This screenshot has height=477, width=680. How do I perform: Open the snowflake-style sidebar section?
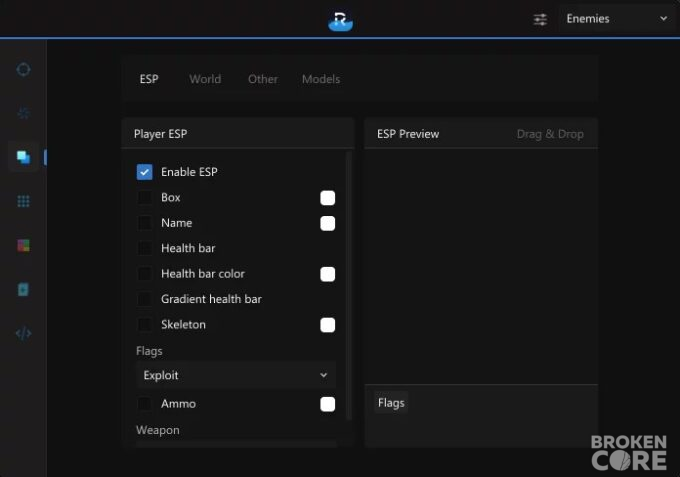point(23,113)
